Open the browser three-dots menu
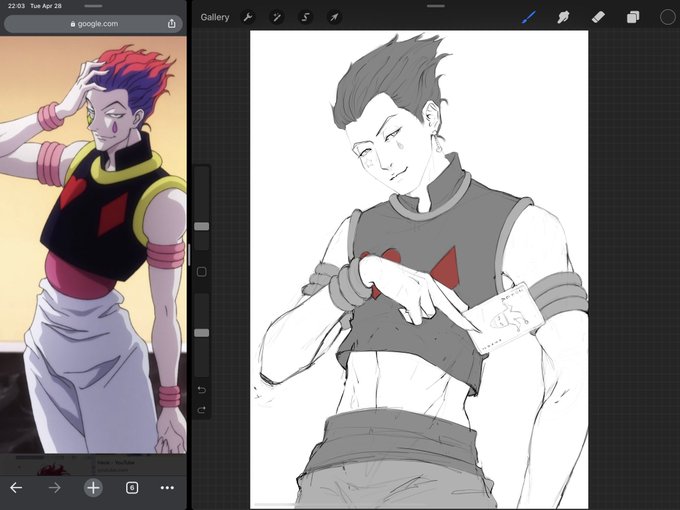The height and width of the screenshot is (510, 680). click(x=167, y=488)
